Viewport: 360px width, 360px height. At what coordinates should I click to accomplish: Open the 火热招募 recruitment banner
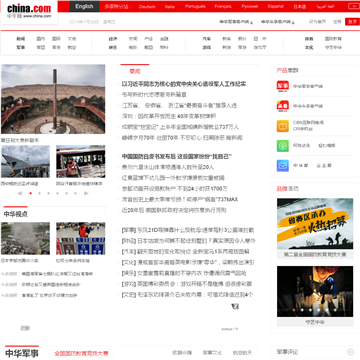315,224
